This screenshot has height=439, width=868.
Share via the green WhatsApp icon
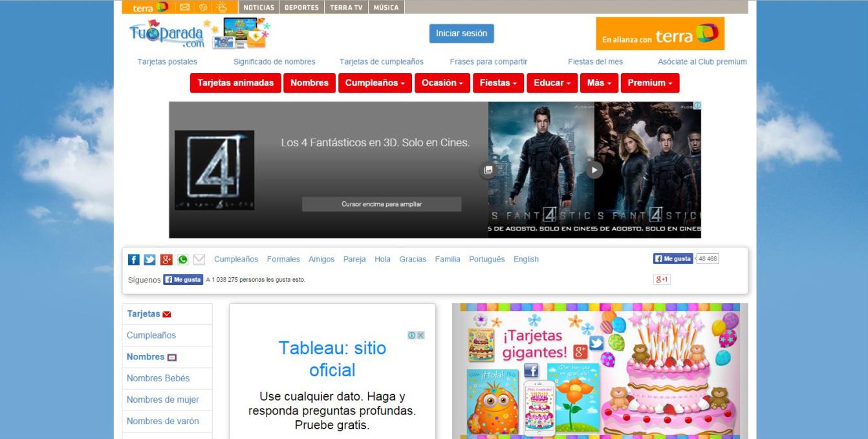pyautogui.click(x=183, y=260)
